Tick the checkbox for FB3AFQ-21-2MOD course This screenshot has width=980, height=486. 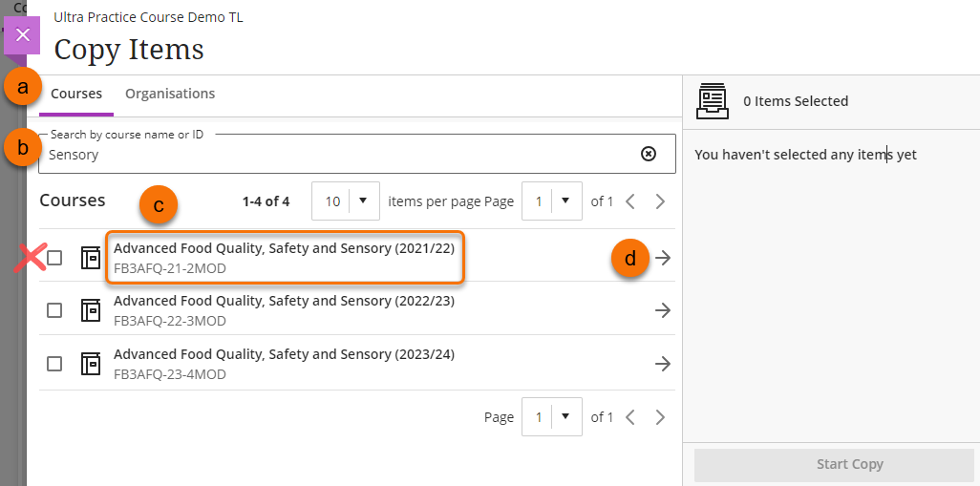pyautogui.click(x=55, y=258)
